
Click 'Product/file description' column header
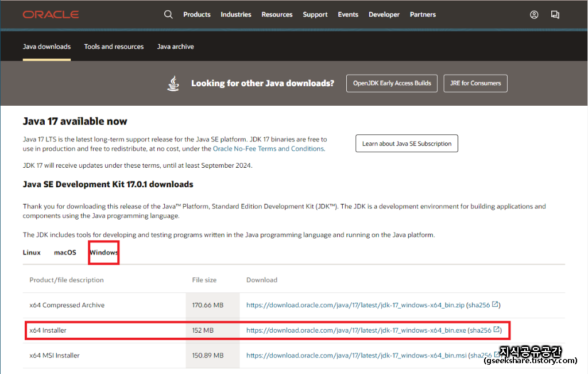67,280
